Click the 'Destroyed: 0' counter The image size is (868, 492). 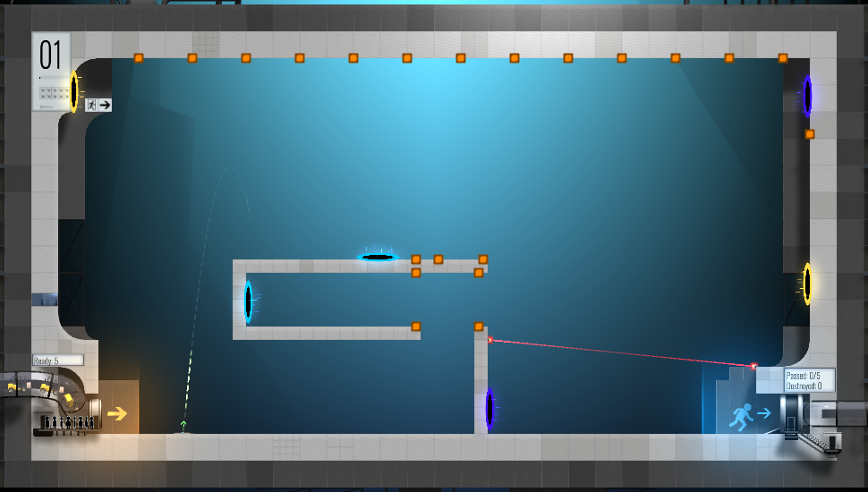click(804, 386)
